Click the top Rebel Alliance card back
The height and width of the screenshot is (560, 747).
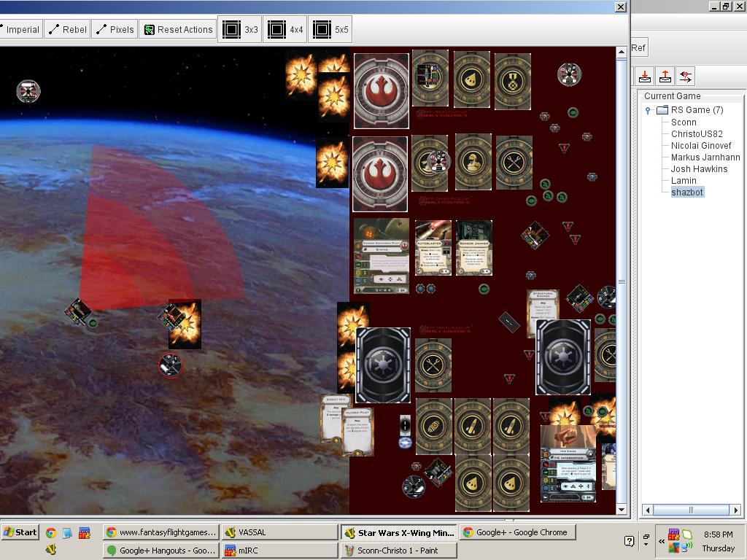(x=381, y=90)
